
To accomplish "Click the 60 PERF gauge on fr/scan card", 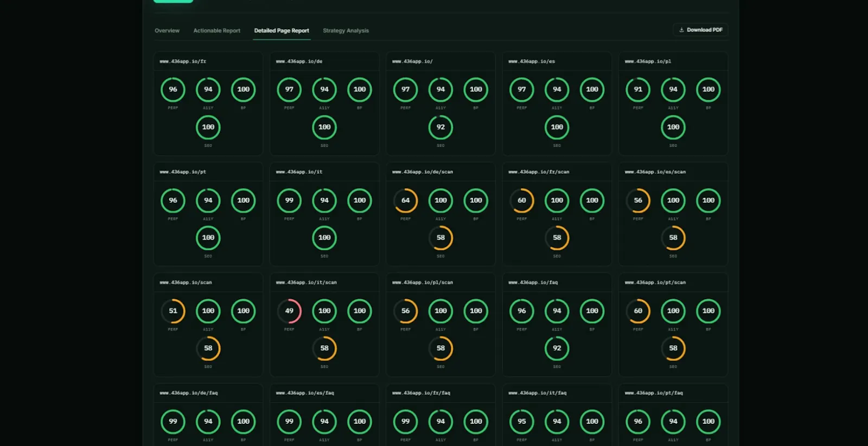I will [x=522, y=201].
